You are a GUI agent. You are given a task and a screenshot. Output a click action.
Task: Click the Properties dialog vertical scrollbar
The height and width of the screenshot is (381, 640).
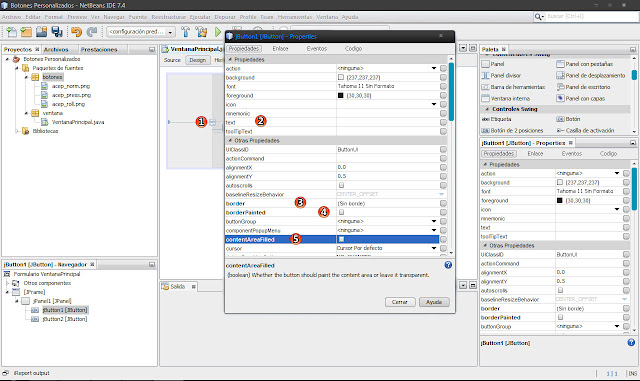point(451,91)
